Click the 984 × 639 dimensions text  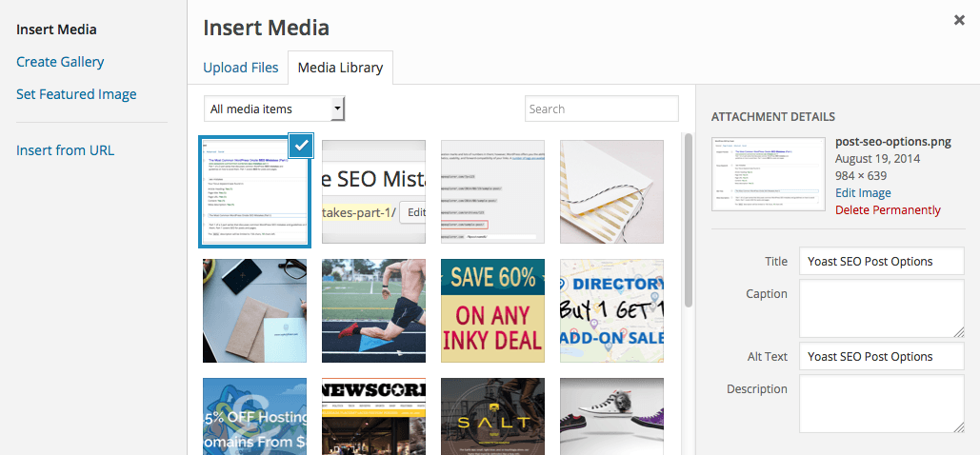tap(861, 176)
